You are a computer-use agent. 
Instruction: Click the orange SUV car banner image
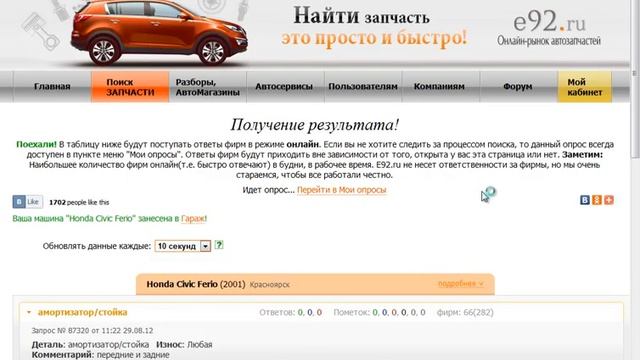point(159,33)
